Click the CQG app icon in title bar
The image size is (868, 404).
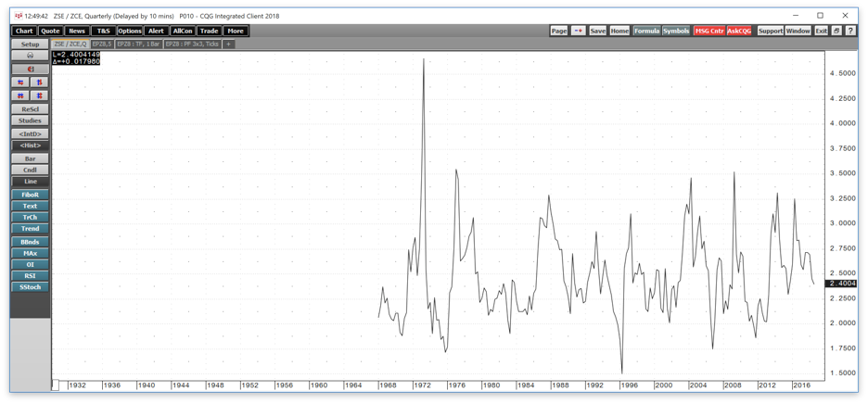[x=17, y=16]
